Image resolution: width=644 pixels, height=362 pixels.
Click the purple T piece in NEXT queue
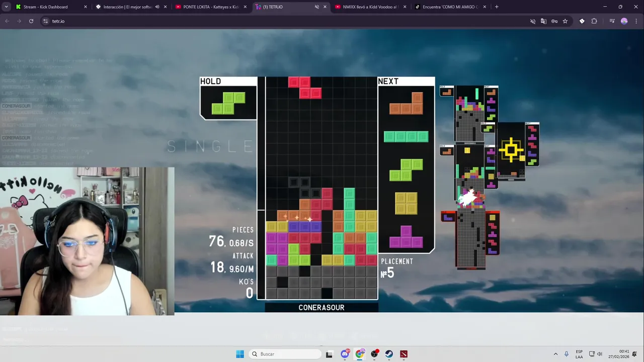(x=406, y=237)
